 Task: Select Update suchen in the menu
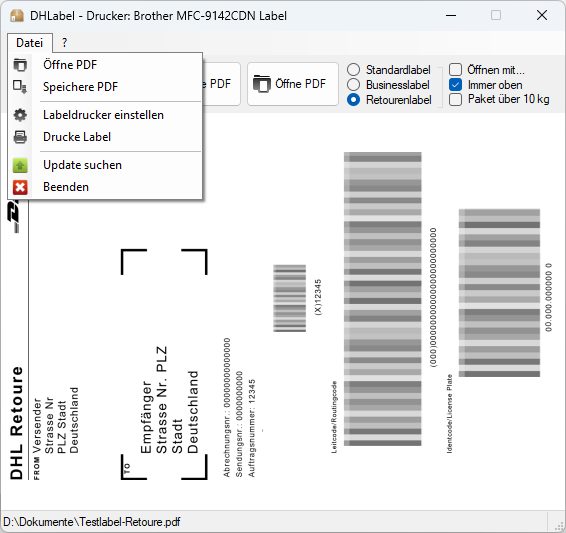[x=105, y=165]
